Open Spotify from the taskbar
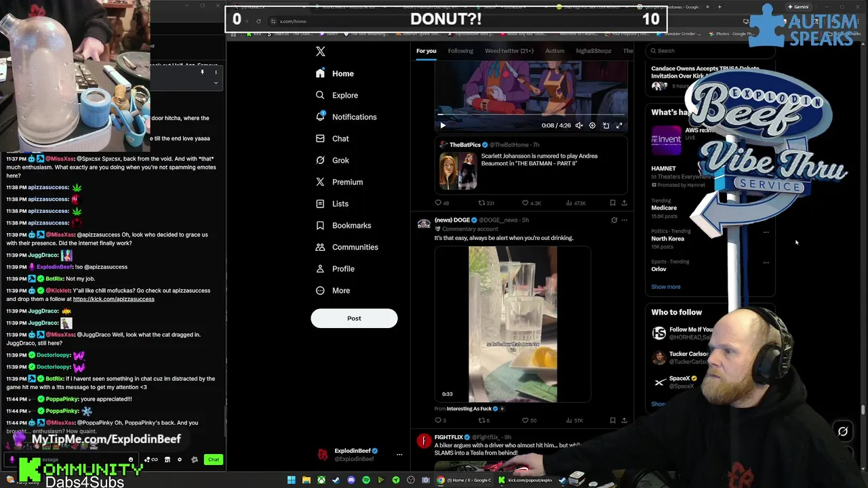868x488 pixels. pyautogui.click(x=366, y=480)
